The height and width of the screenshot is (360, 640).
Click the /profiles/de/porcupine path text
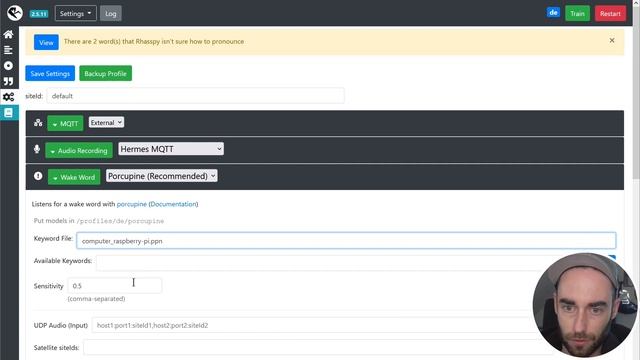(x=120, y=221)
